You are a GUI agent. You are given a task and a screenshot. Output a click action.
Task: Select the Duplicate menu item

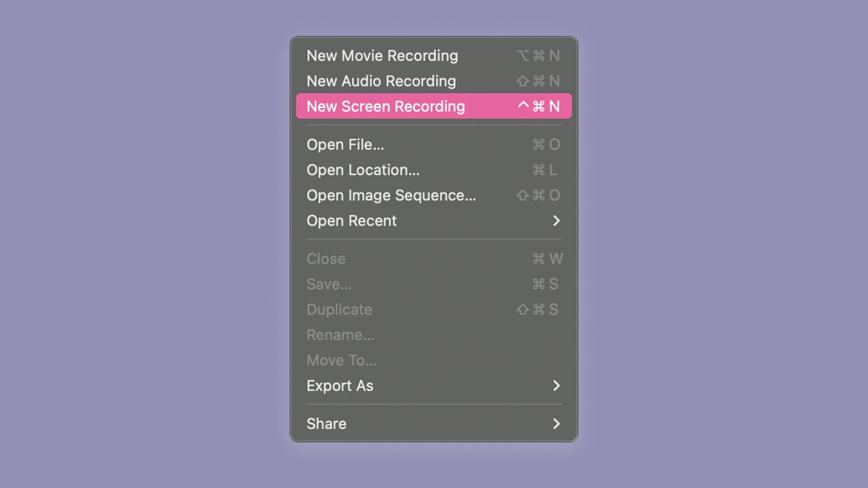pyautogui.click(x=339, y=309)
